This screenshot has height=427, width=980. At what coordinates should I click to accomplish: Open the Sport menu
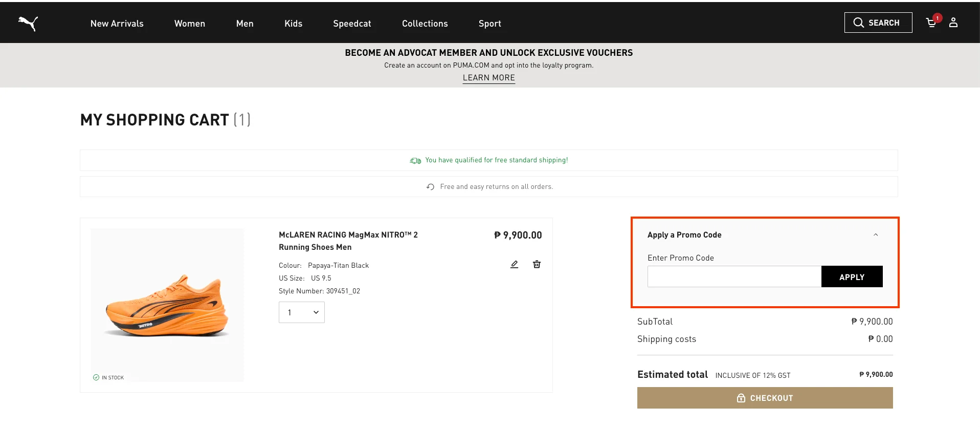pos(490,24)
